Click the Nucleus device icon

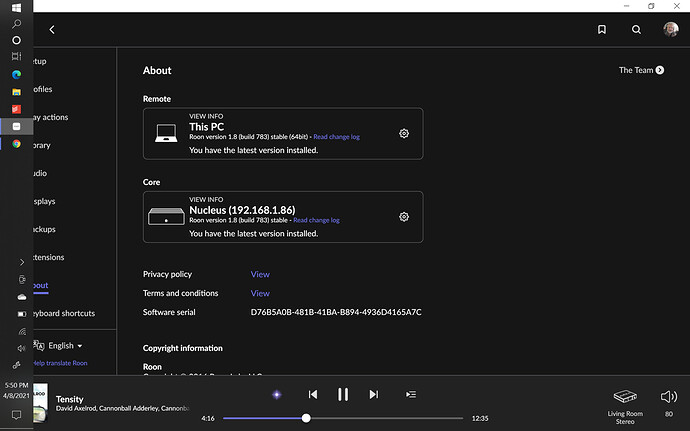point(166,216)
